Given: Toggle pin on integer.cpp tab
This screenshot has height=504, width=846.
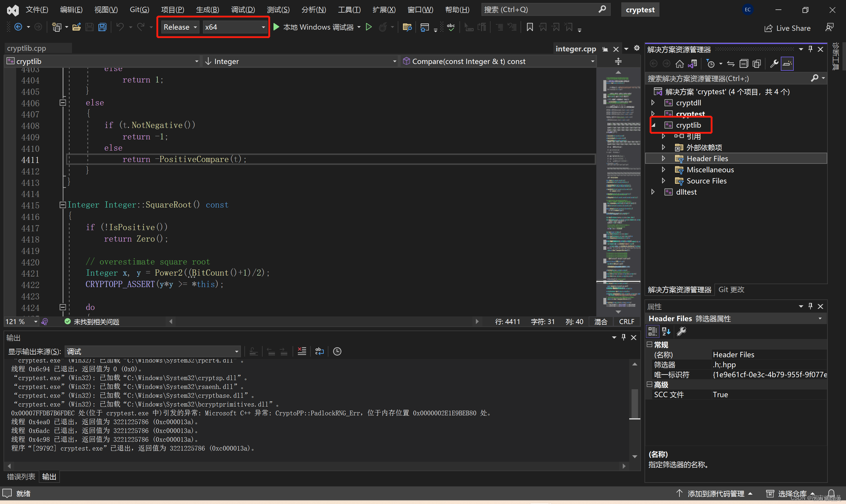Looking at the screenshot, I should [605, 49].
